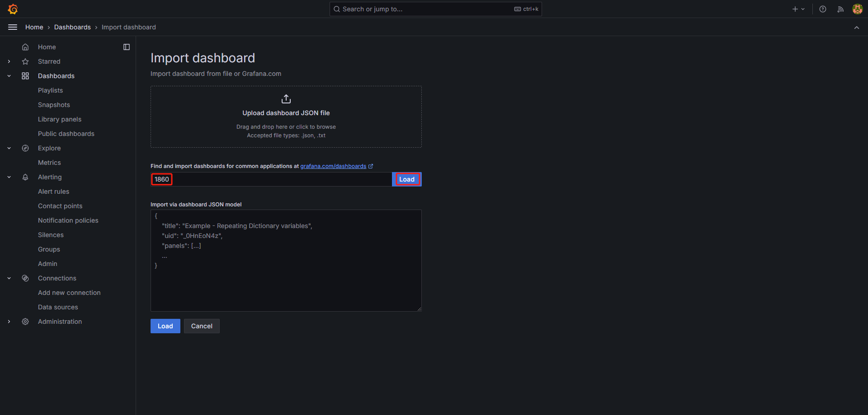Image resolution: width=868 pixels, height=415 pixels.
Task: Open the navigation hamburger menu
Action: pyautogui.click(x=12, y=27)
